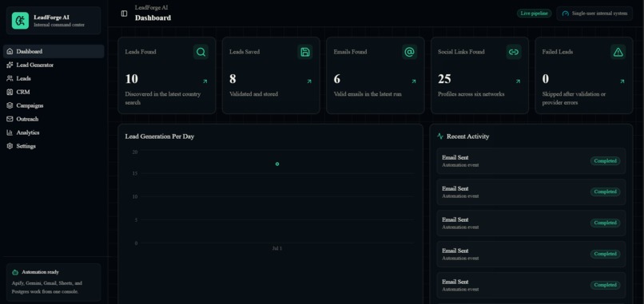Click the Recent Activity heading
This screenshot has width=644, height=304.
coord(467,136)
